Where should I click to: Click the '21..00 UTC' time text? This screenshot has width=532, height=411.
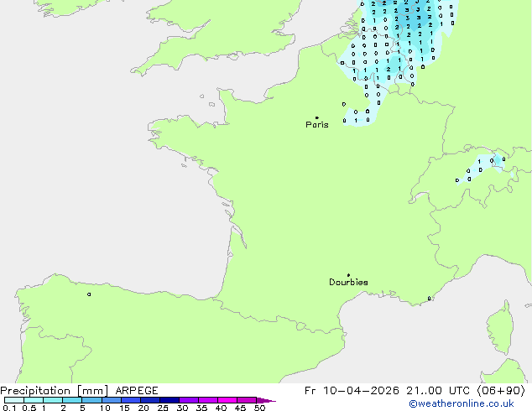coord(438,391)
